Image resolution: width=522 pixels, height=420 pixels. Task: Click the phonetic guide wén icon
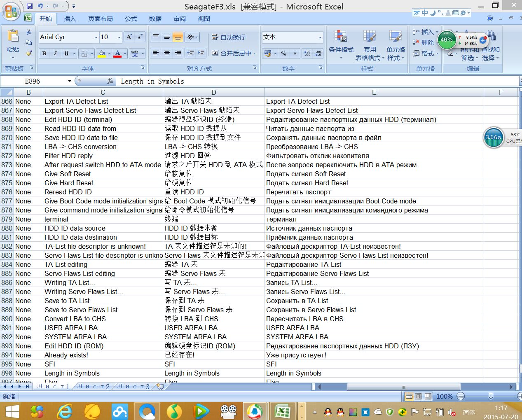tap(135, 54)
